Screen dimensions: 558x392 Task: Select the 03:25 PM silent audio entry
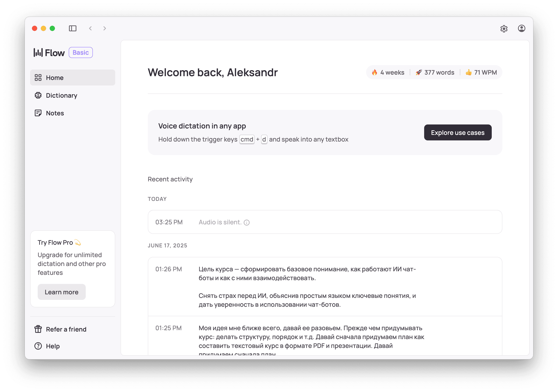(x=325, y=222)
